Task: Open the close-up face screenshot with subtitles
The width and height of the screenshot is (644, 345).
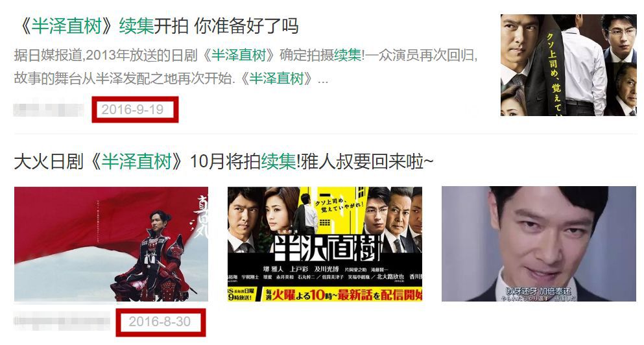Action: 539,244
